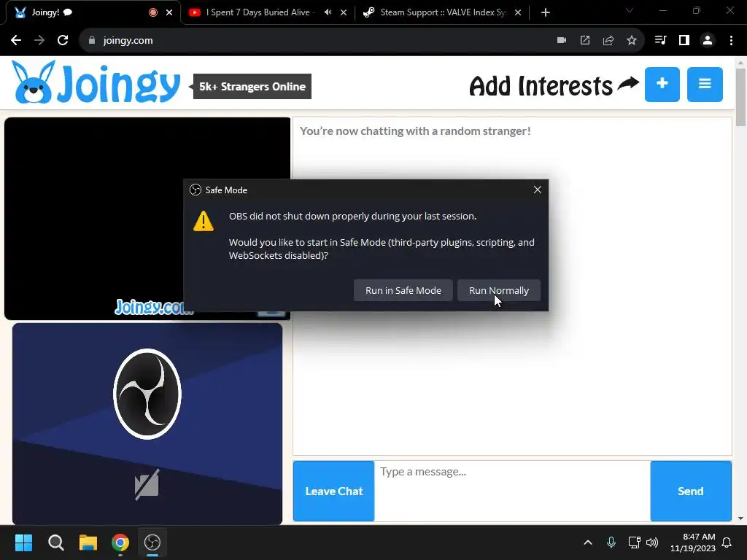Close the Steam Support tab
747x560 pixels.
pyautogui.click(x=518, y=12)
